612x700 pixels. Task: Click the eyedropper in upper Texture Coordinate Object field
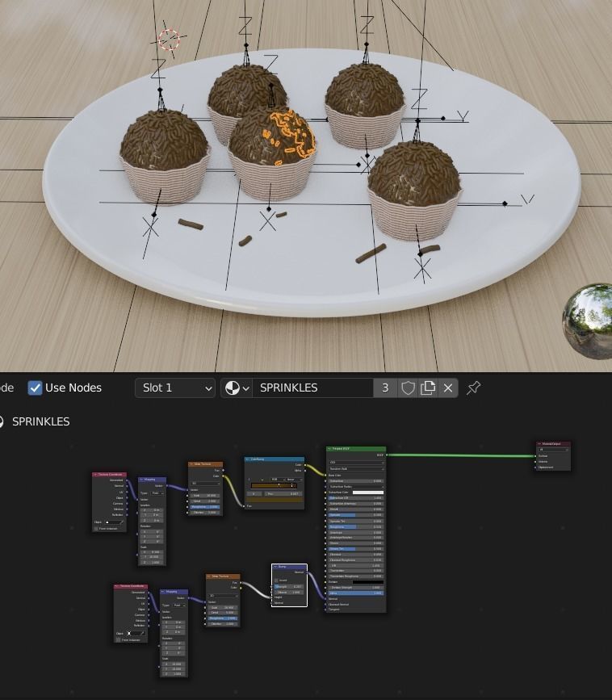(122, 522)
